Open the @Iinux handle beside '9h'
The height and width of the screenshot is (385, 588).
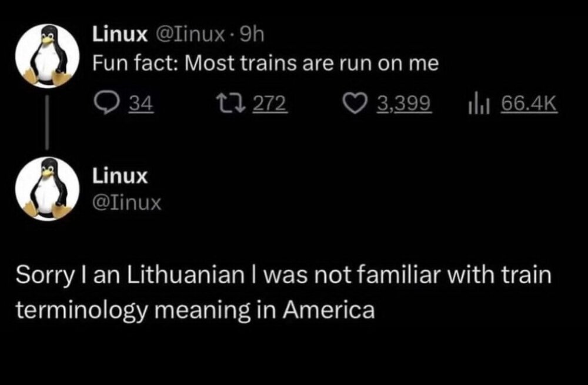[x=188, y=35]
